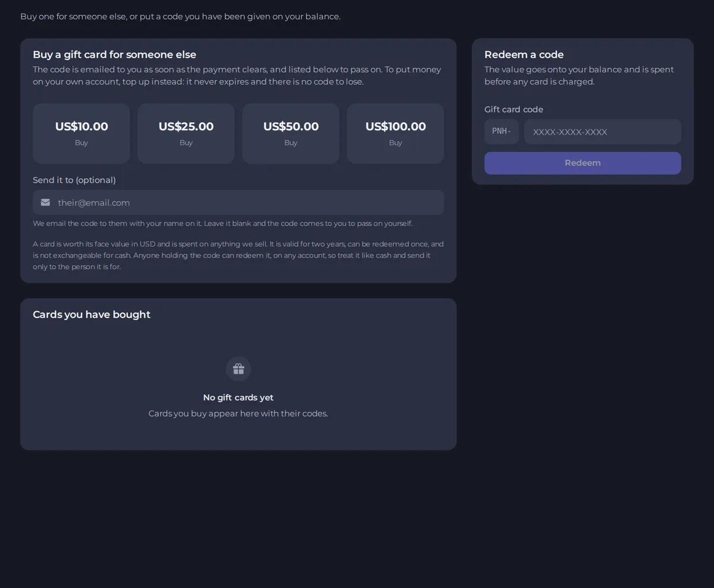This screenshot has width=714, height=588.
Task: Click the 'Buy one for someone else' intro line
Action: point(180,17)
